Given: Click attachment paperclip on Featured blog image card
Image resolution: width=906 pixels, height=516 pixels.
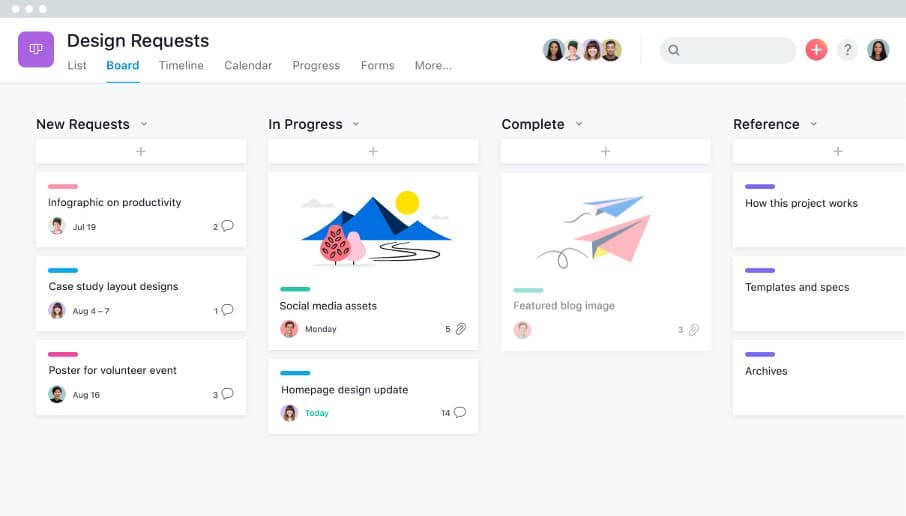Looking at the screenshot, I should [693, 329].
